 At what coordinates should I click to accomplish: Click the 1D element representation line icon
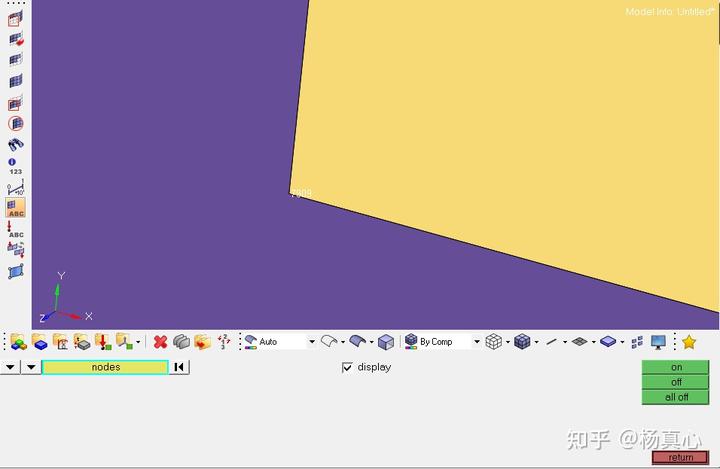(552, 342)
